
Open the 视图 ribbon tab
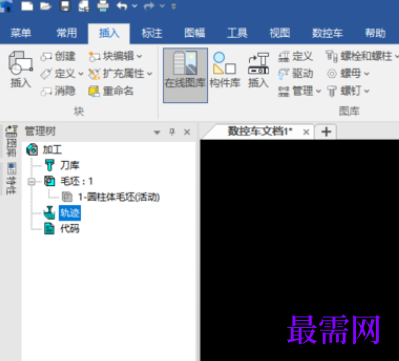pyautogui.click(x=280, y=33)
